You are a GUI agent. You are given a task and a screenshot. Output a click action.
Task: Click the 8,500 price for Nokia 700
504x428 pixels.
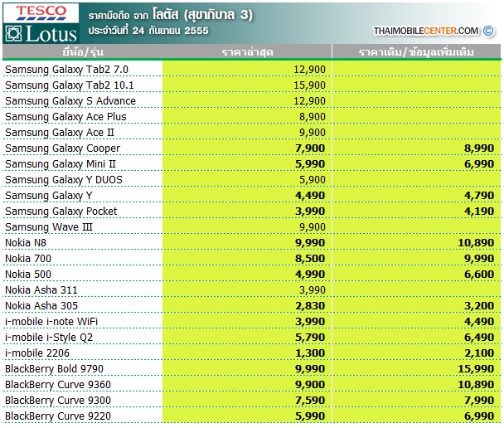(310, 259)
